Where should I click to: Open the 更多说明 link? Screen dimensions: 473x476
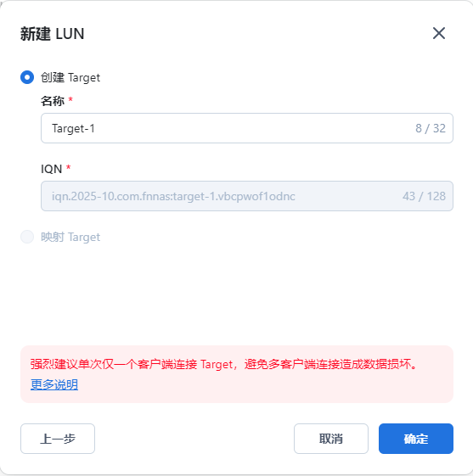tap(54, 384)
